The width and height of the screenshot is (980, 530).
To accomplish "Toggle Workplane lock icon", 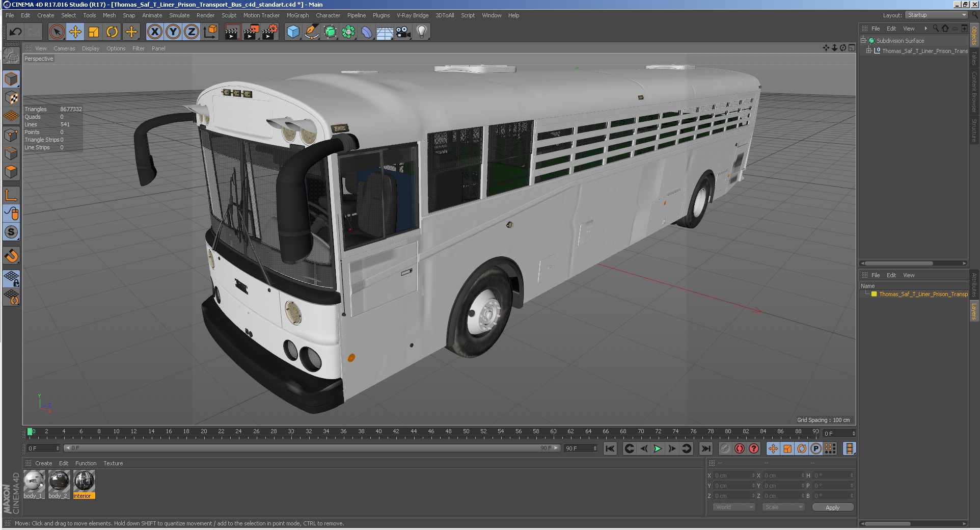I will click(x=11, y=278).
